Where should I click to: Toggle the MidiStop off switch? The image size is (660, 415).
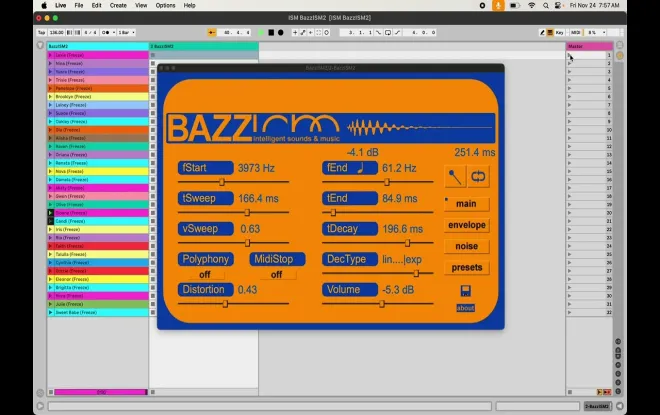point(277,274)
